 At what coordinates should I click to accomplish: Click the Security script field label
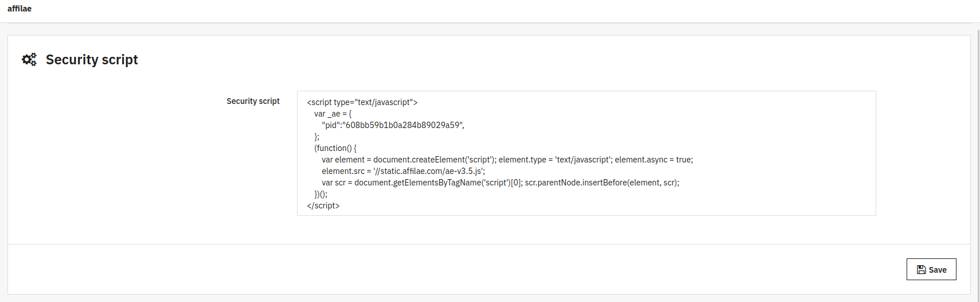point(253,101)
